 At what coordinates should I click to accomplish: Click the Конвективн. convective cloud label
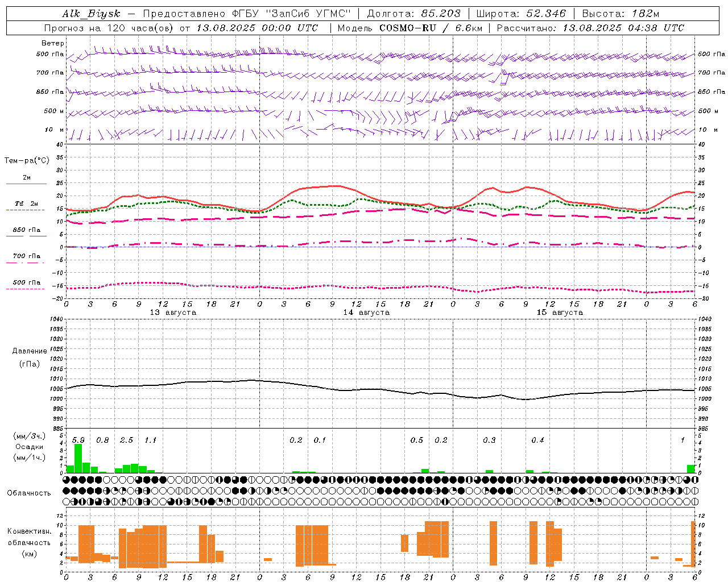click(x=29, y=531)
